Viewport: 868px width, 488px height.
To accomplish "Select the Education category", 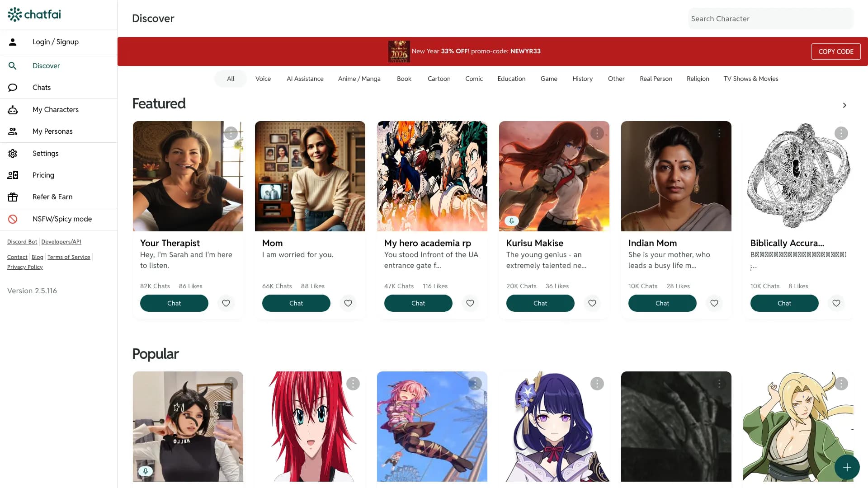I will (512, 79).
